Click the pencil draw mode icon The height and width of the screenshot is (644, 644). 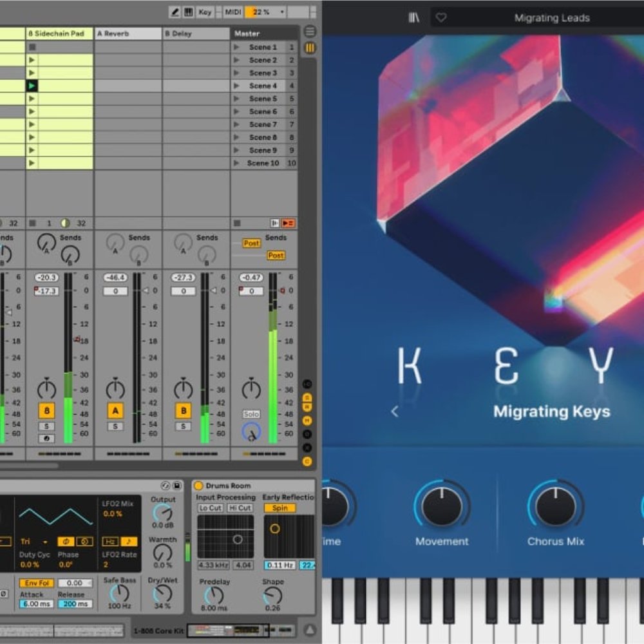[175, 12]
